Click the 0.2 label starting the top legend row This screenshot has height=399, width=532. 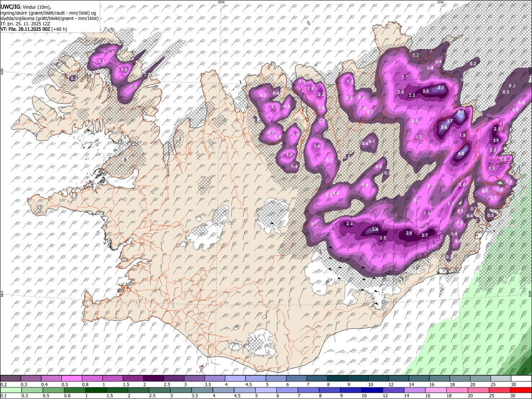(3, 384)
